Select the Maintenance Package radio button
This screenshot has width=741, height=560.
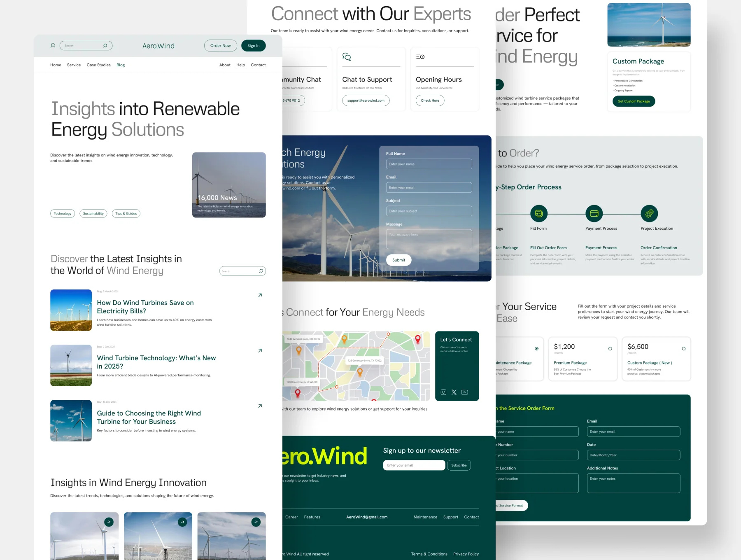pos(536,348)
